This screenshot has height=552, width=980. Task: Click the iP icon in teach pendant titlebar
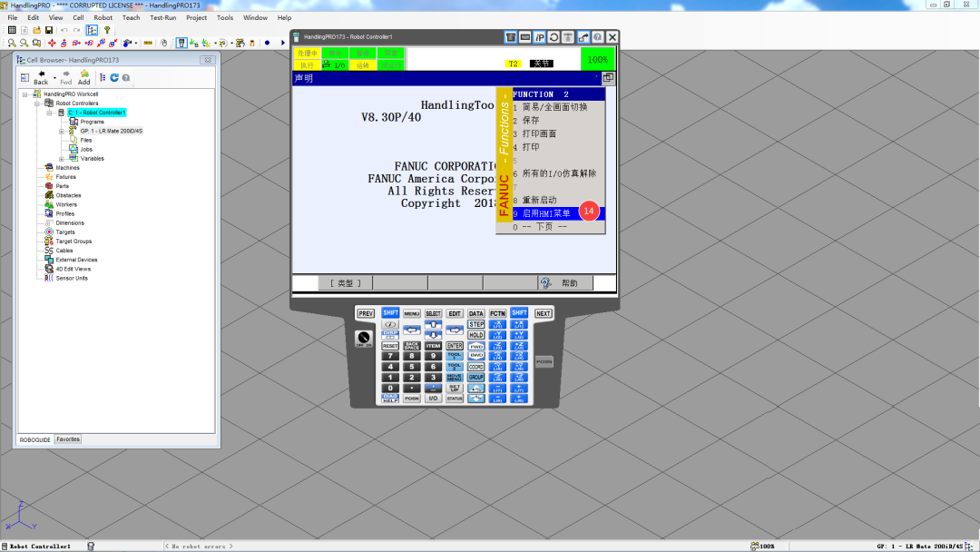tap(539, 37)
